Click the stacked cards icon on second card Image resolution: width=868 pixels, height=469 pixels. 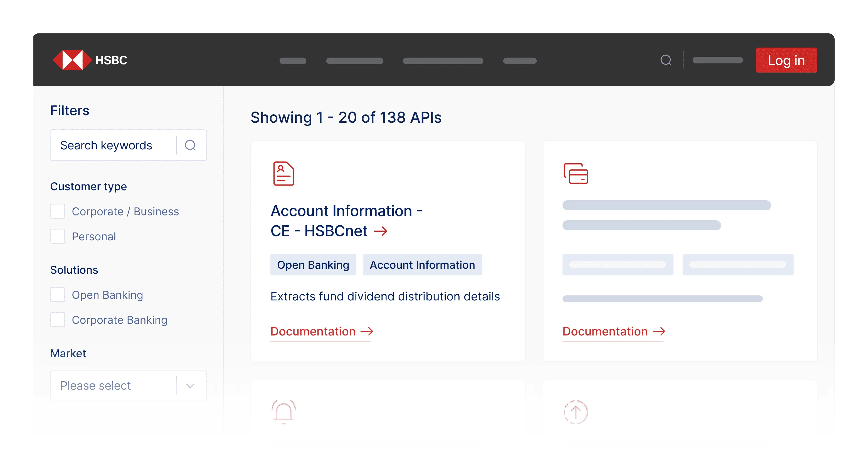point(576,174)
